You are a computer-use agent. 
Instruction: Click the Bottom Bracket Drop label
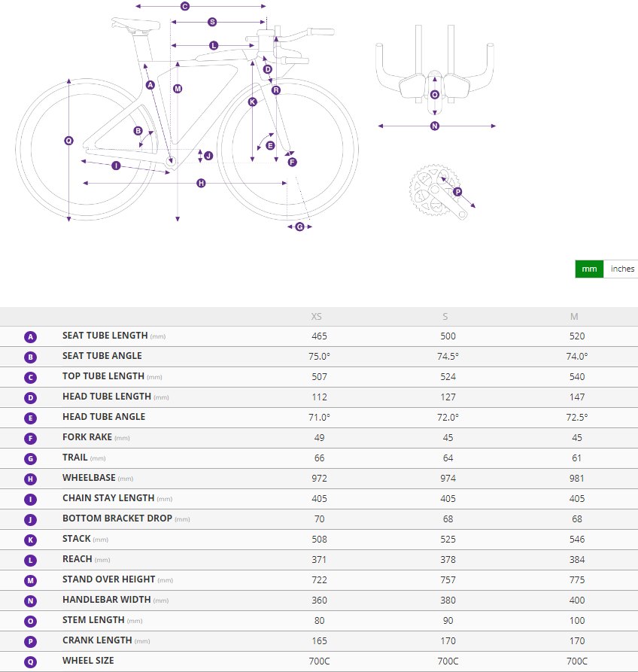[118, 518]
